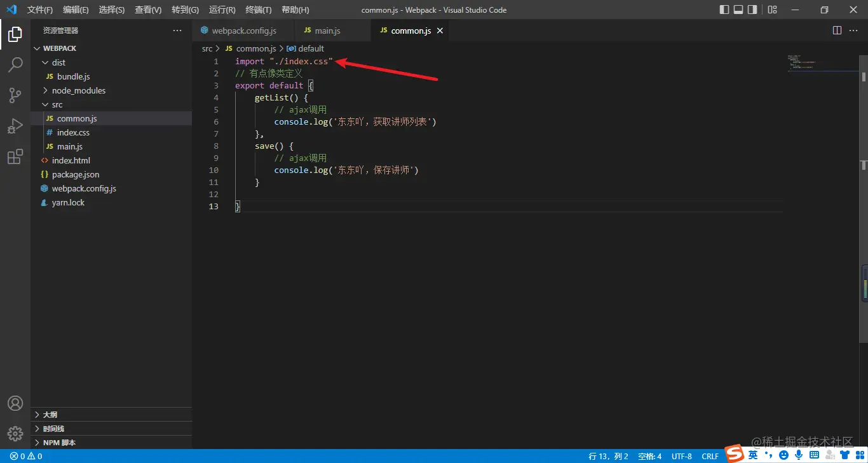Click Sogou soft keyboard icon
This screenshot has height=463, width=868.
point(814,455)
